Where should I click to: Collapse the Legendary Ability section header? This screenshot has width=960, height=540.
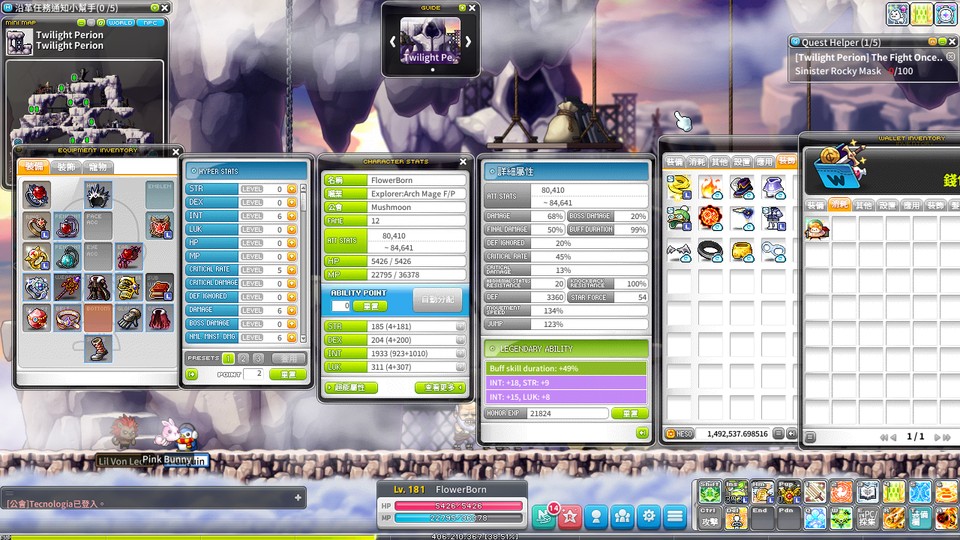coord(566,348)
